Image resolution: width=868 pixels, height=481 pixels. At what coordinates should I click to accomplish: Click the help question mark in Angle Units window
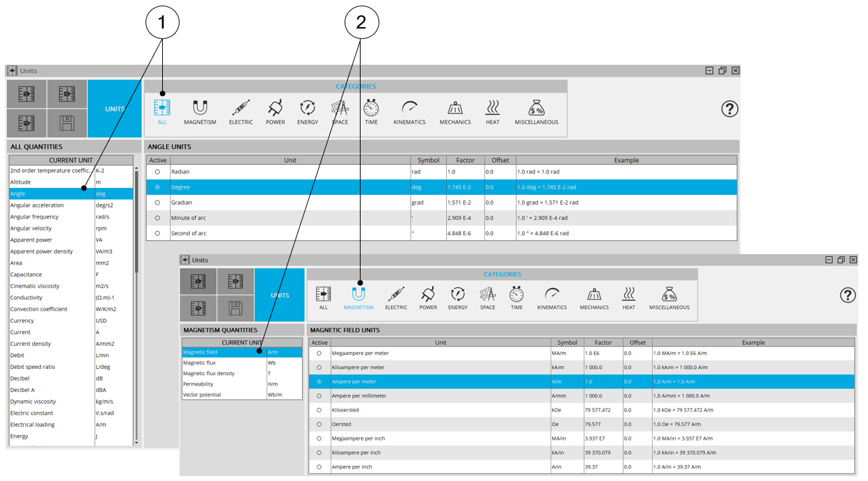[x=729, y=109]
